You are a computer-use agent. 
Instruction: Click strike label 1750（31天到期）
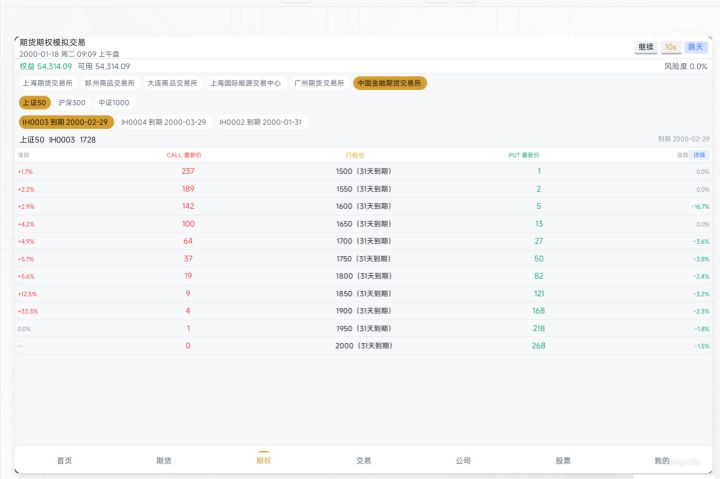point(363,259)
